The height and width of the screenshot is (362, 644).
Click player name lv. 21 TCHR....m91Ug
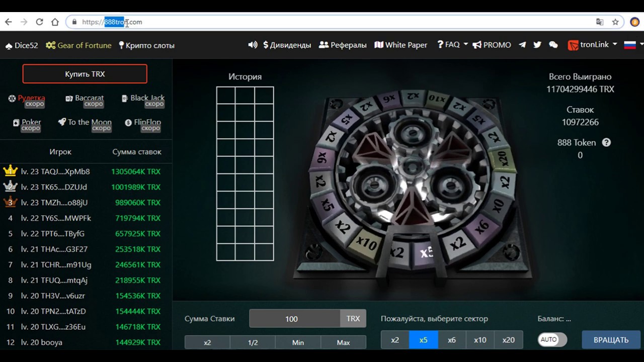[x=56, y=265]
